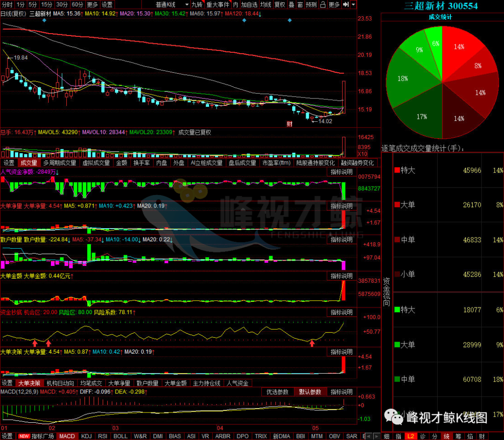Click the arrow-to-bar collapse icon in toolbar

click(x=346, y=5)
